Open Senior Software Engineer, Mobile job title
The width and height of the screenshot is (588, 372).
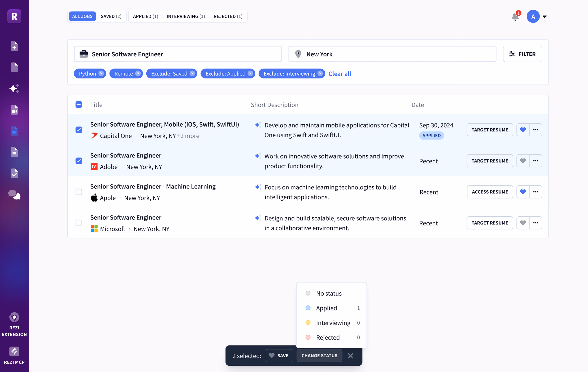(x=165, y=124)
